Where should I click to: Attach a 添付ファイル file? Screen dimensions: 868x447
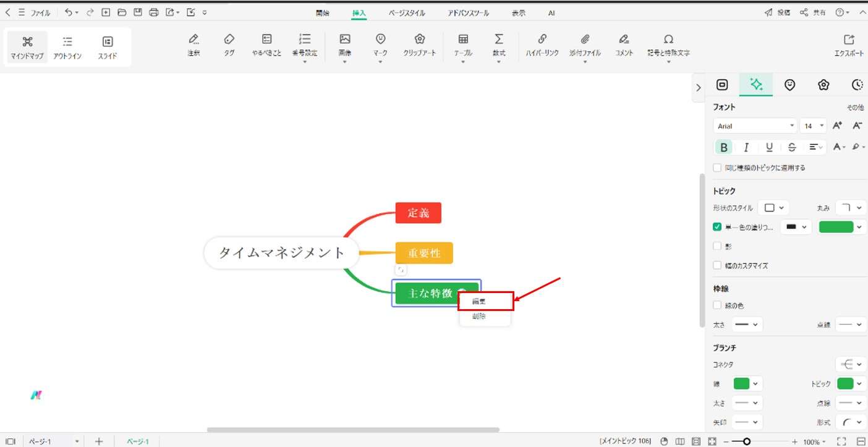click(x=585, y=47)
